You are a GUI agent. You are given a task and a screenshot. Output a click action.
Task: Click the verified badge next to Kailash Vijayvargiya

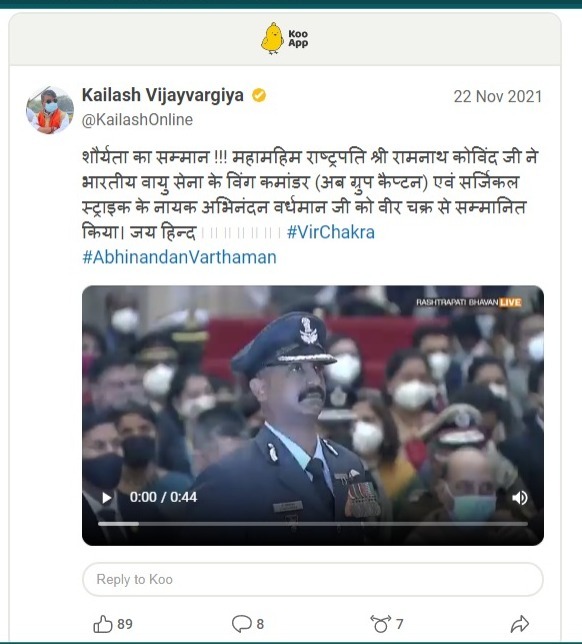pyautogui.click(x=259, y=95)
